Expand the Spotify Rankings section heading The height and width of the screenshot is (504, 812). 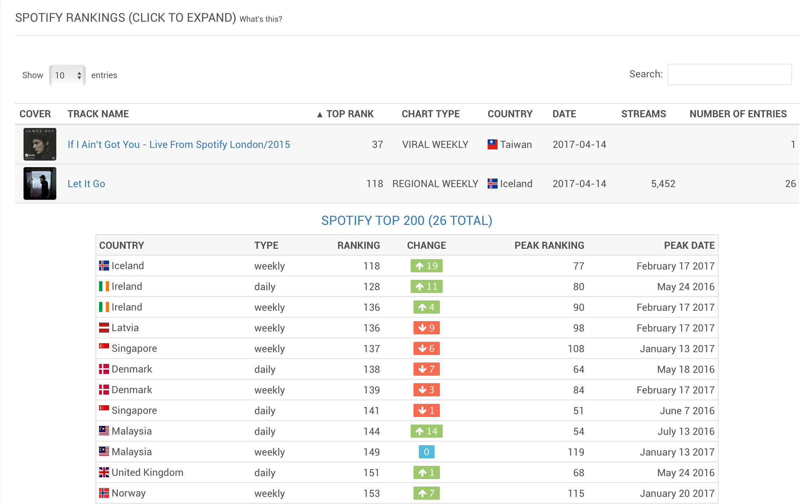click(x=125, y=17)
